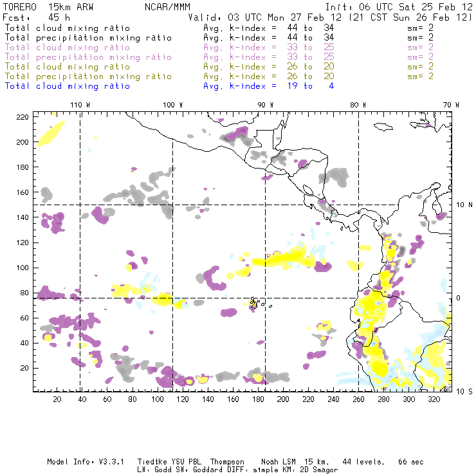The image size is (476, 476).
Task: Click olive '26 to 20' k-index beside precipitation ratio
Action: coord(311,77)
